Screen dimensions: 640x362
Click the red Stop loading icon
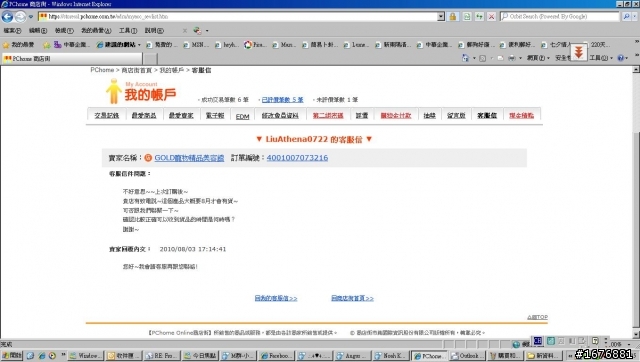point(492,17)
